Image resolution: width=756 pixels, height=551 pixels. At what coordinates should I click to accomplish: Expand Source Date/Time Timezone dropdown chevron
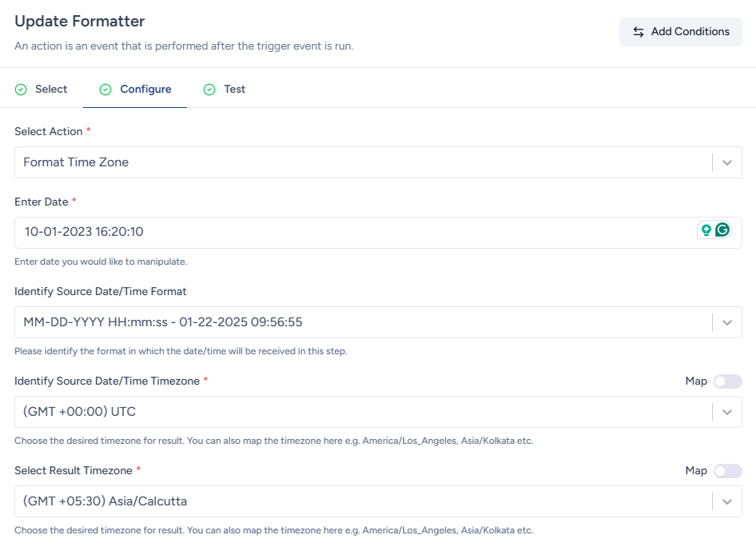click(726, 412)
